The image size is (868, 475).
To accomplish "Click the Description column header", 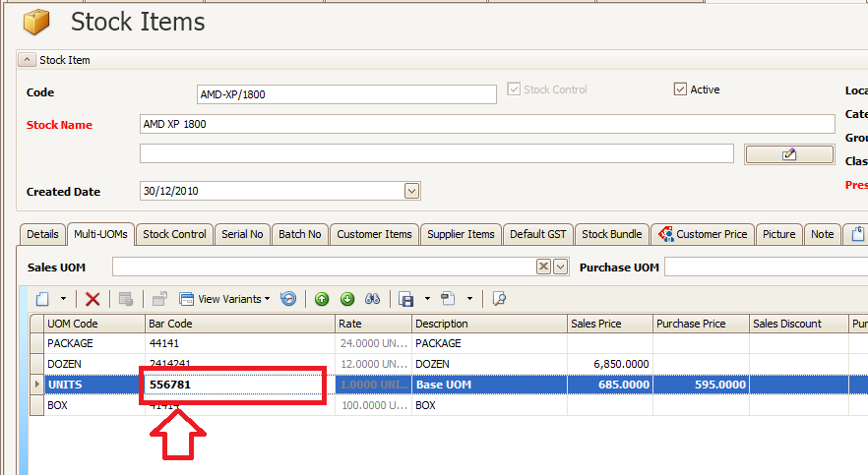I will click(490, 324).
